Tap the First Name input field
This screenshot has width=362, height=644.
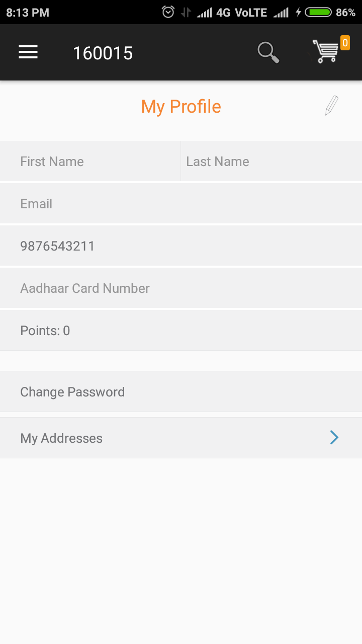point(89,161)
